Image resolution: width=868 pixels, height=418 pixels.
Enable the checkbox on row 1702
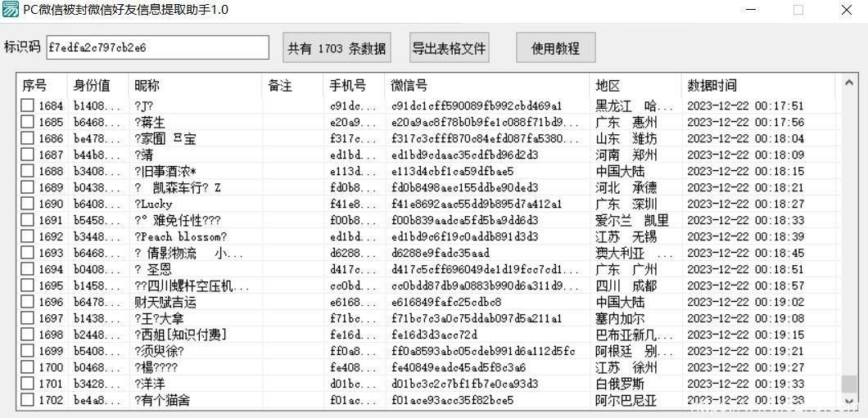click(x=28, y=400)
